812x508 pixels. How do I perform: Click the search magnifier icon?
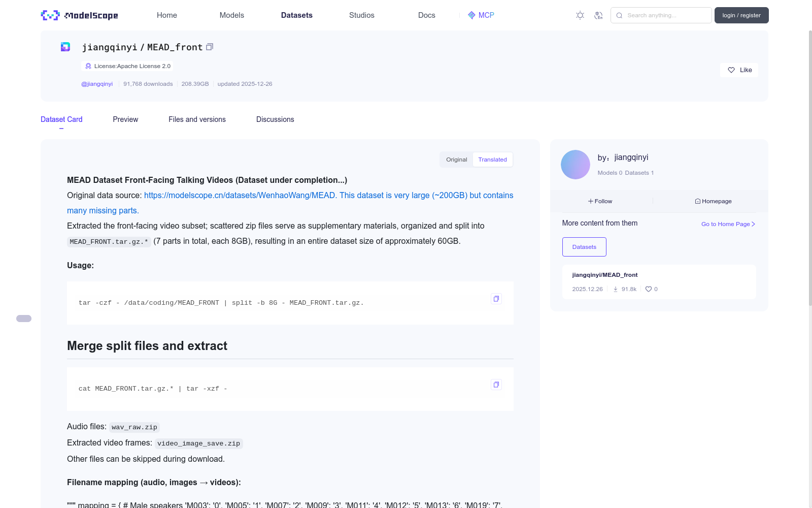coord(619,15)
